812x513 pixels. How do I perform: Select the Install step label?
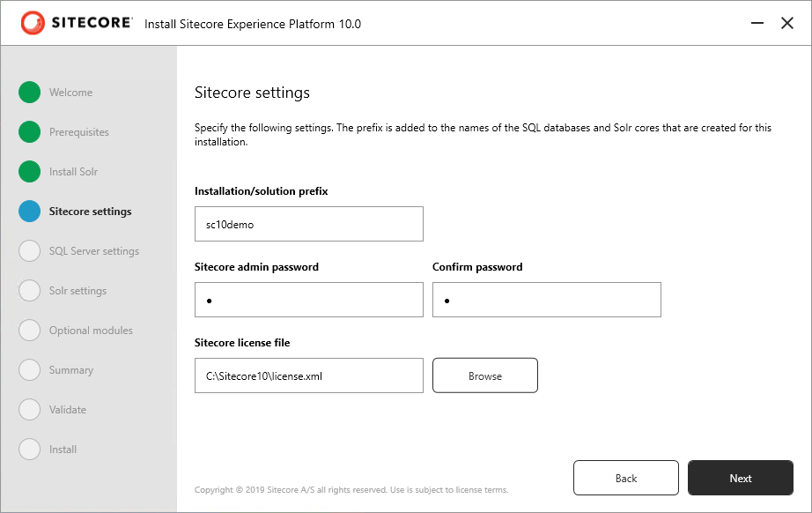point(63,450)
